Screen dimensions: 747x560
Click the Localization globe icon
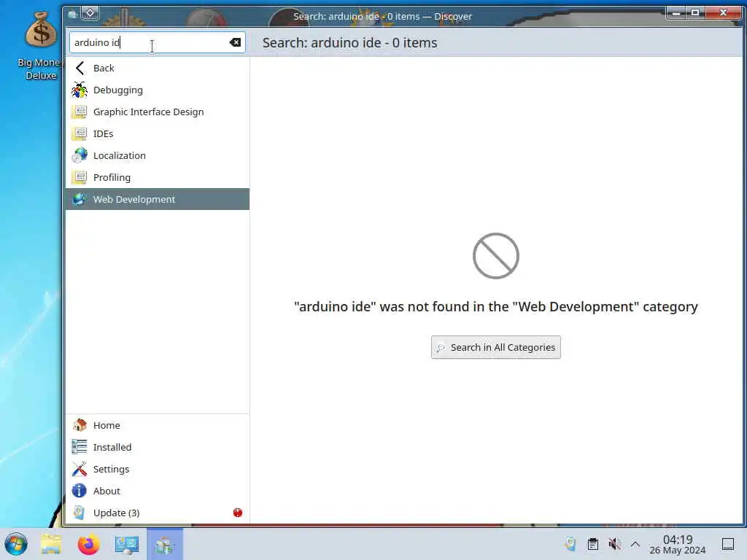(80, 156)
